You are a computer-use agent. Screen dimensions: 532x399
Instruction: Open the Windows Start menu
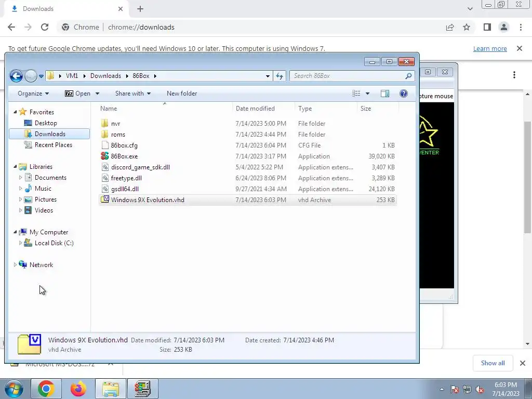click(14, 389)
